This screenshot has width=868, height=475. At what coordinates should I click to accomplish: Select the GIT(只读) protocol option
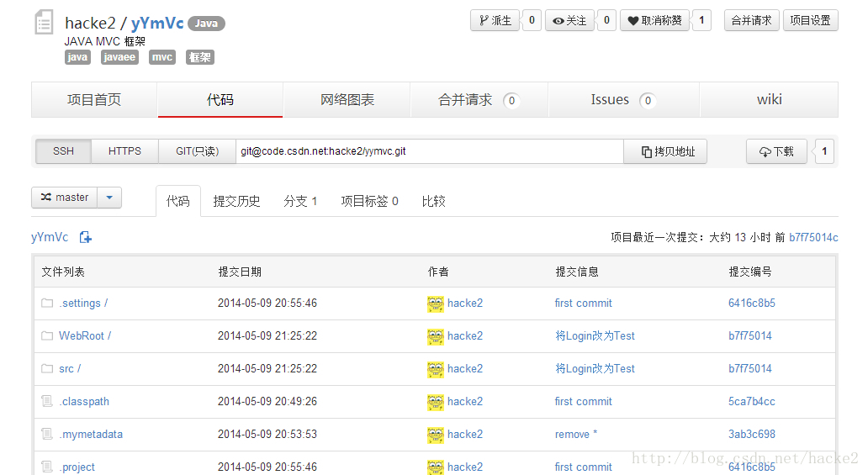(x=197, y=151)
